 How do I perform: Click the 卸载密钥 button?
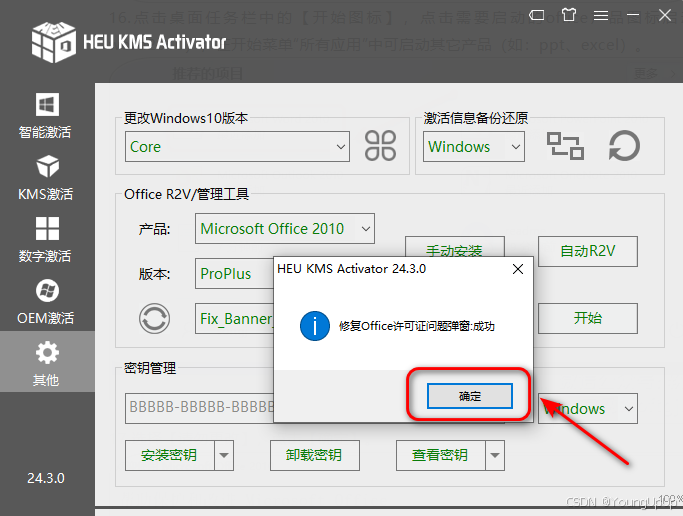point(314,455)
